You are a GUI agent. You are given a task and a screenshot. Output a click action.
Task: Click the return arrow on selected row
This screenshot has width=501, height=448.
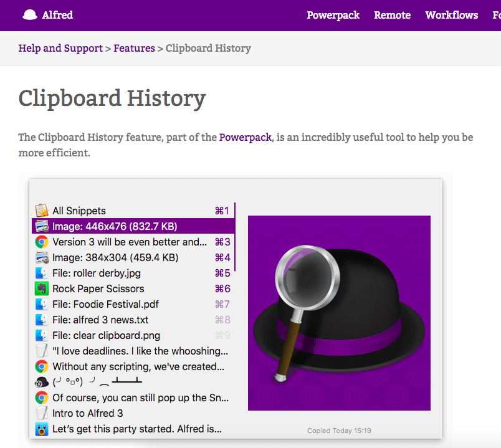point(219,227)
